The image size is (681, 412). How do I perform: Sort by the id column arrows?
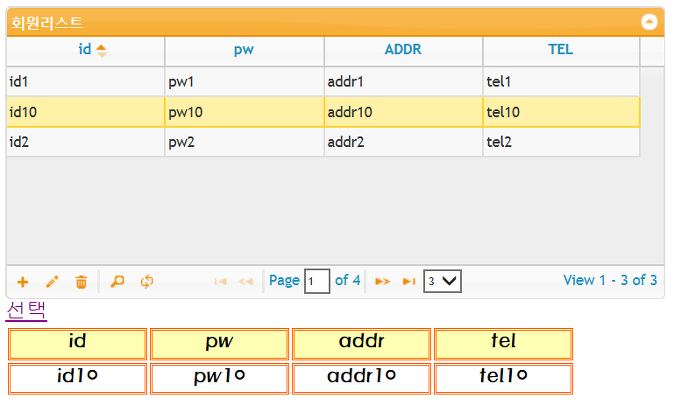tap(103, 52)
